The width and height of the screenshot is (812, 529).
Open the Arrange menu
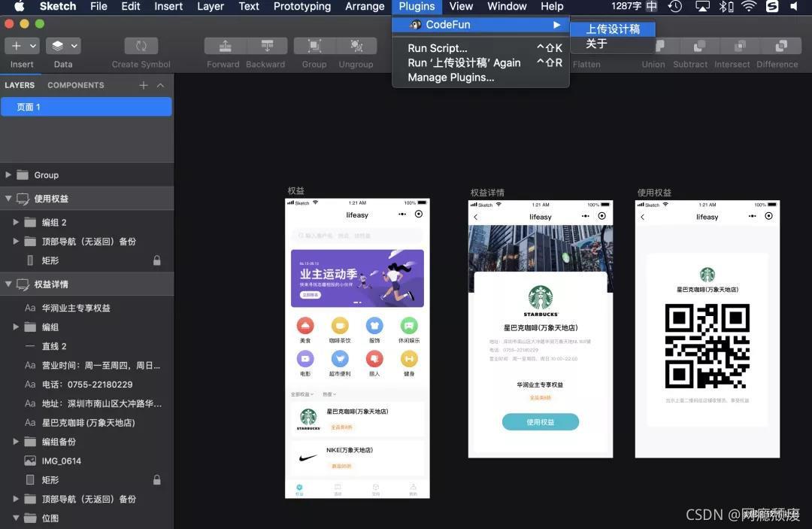(x=365, y=6)
